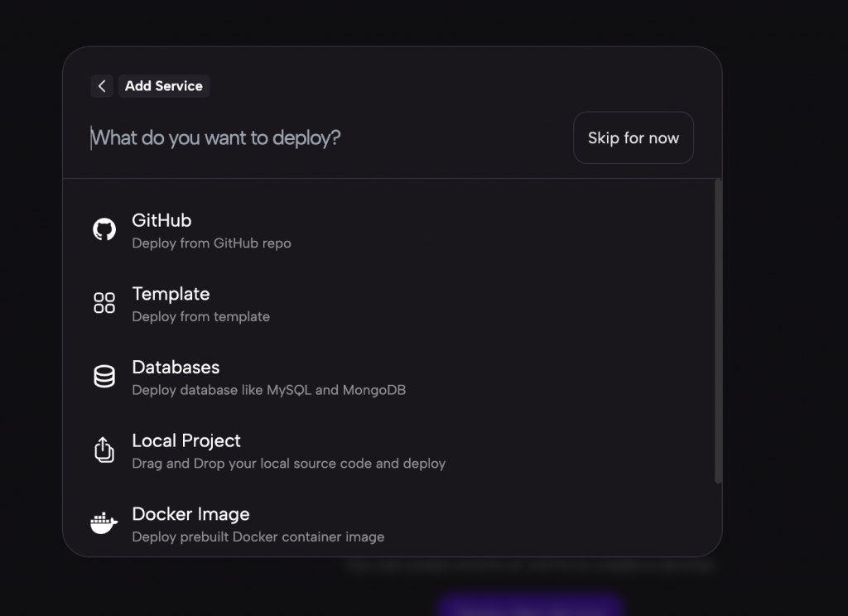
Task: Choose the Local Project option title
Action: coord(186,440)
